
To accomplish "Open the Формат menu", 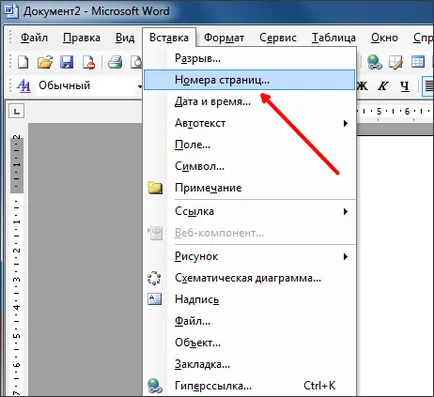I will (x=224, y=38).
